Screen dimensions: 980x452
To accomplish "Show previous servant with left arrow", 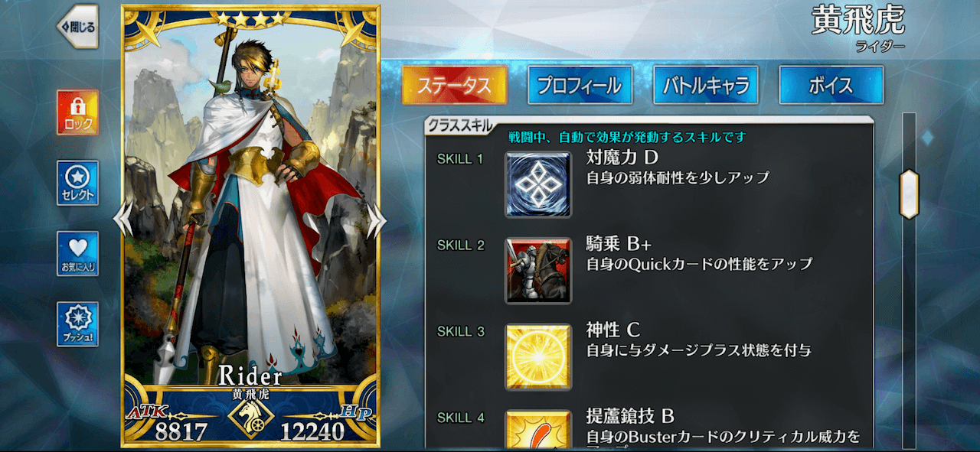I will pyautogui.click(x=122, y=219).
